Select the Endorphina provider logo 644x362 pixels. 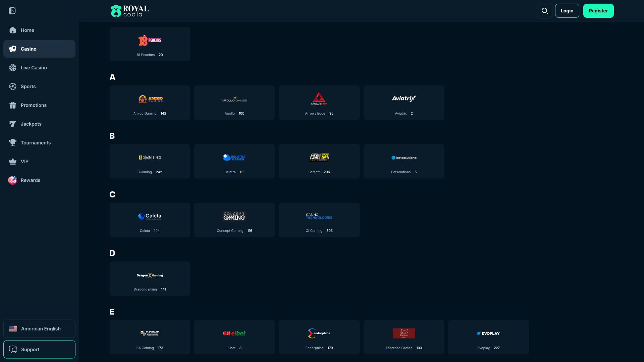click(319, 333)
